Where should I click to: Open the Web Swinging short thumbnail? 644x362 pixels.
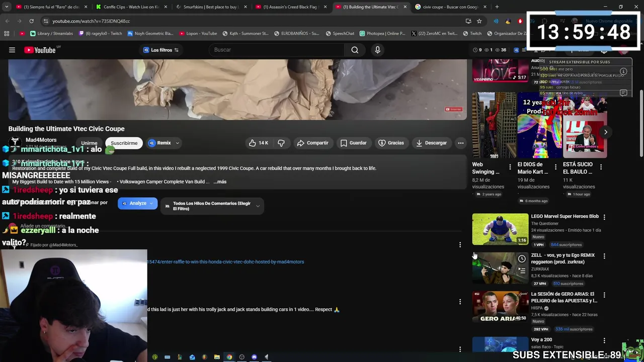pos(494,125)
